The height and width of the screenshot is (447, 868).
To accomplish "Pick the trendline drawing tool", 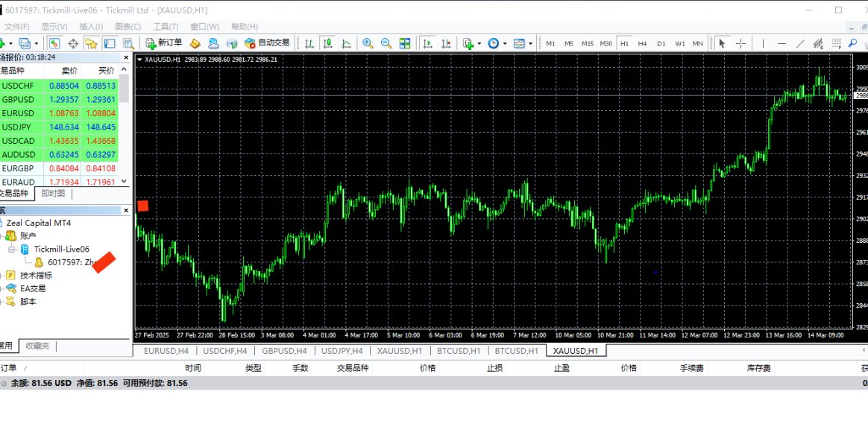I will (800, 43).
